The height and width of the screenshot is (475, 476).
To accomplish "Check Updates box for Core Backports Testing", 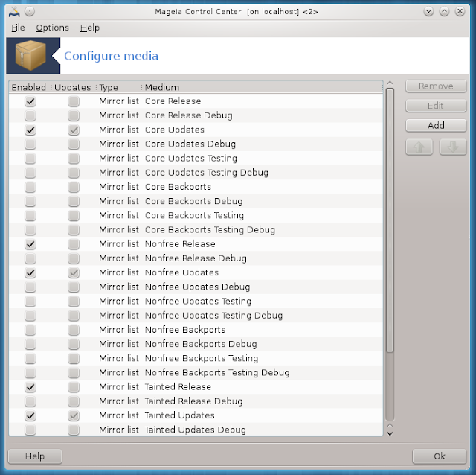I will tap(74, 215).
